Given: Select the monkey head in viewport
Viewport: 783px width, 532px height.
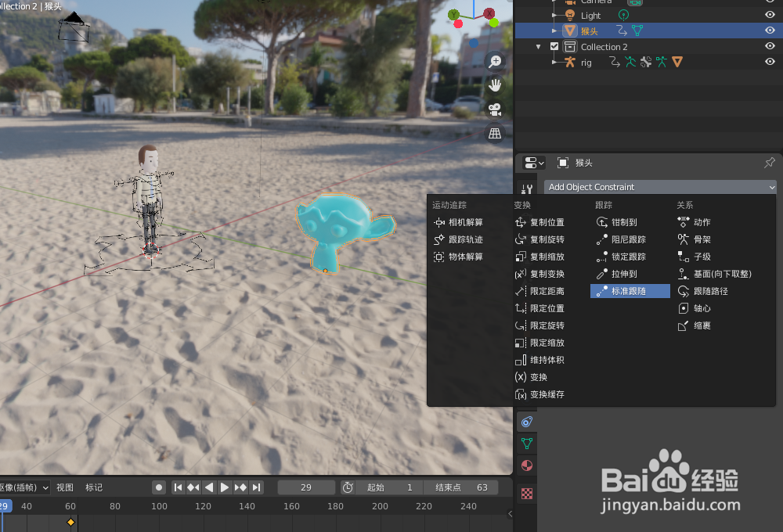Looking at the screenshot, I should (x=345, y=232).
